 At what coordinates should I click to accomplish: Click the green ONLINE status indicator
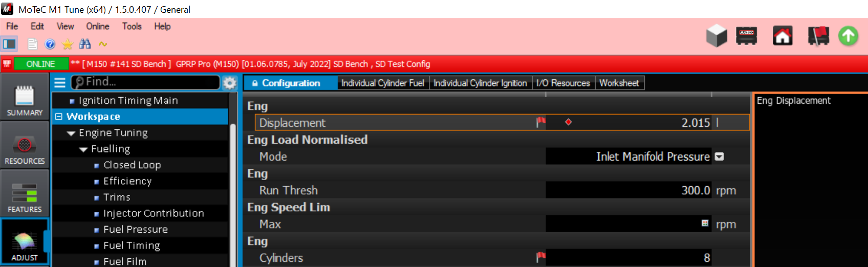40,64
